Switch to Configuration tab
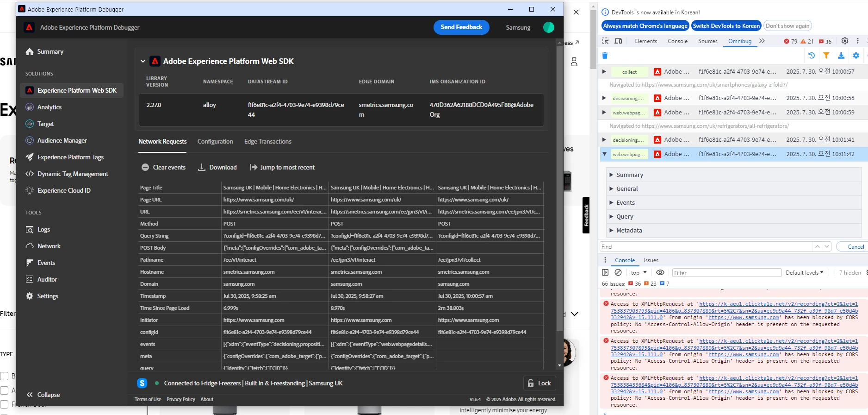Image resolution: width=868 pixels, height=415 pixels. tap(215, 142)
